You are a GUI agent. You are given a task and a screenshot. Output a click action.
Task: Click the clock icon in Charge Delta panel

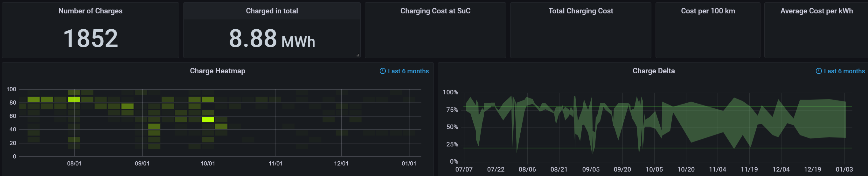point(818,71)
